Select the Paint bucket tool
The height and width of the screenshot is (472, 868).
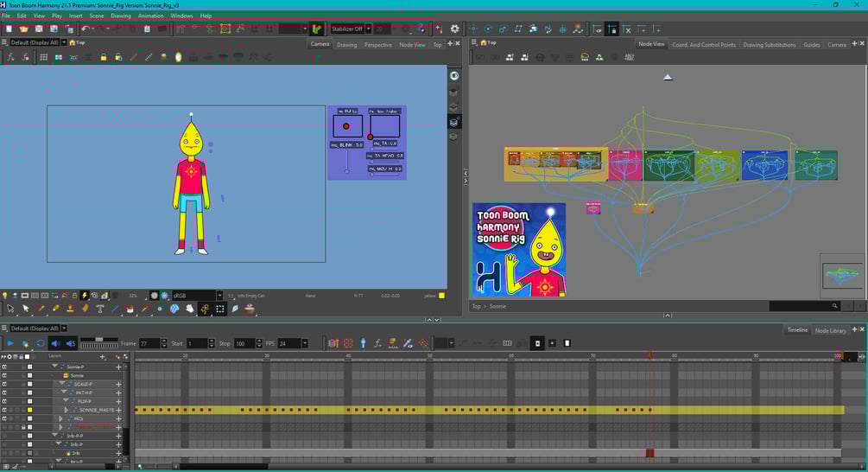(x=130, y=309)
